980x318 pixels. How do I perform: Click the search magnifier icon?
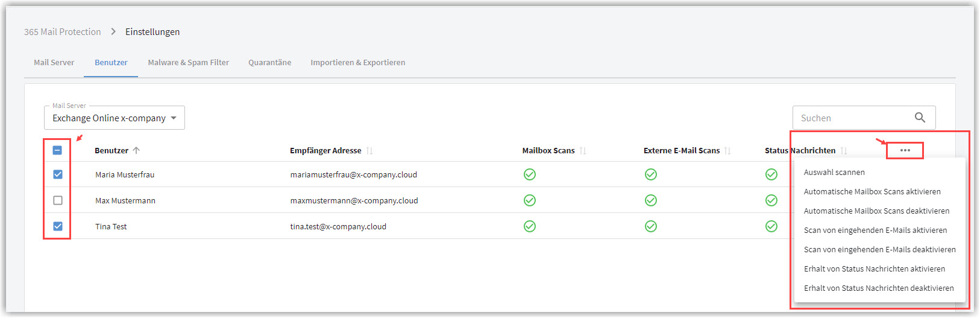coord(920,118)
